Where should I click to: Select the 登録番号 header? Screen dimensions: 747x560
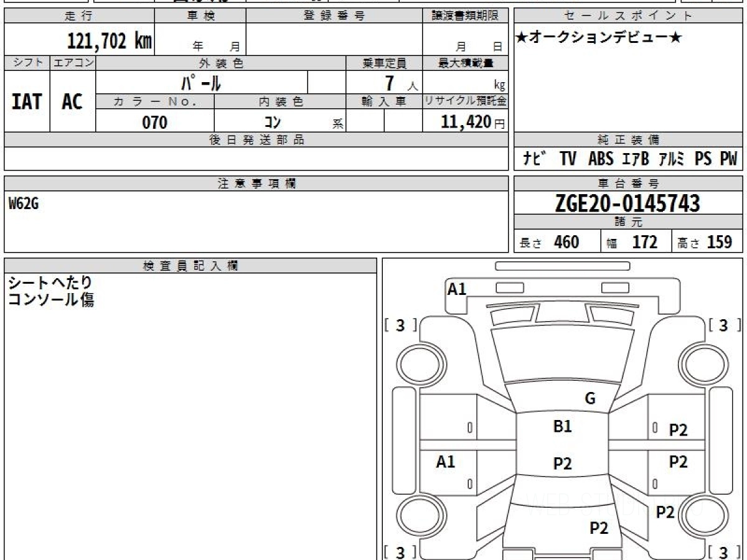334,16
